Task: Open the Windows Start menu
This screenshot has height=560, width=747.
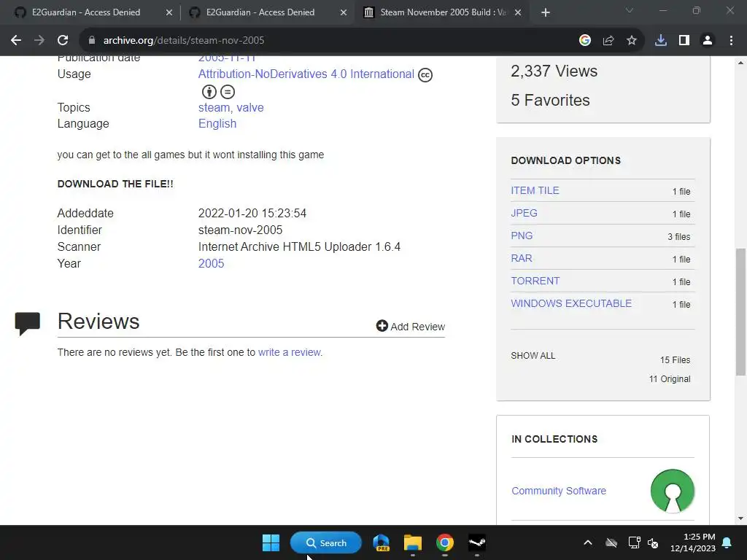Action: 271,542
